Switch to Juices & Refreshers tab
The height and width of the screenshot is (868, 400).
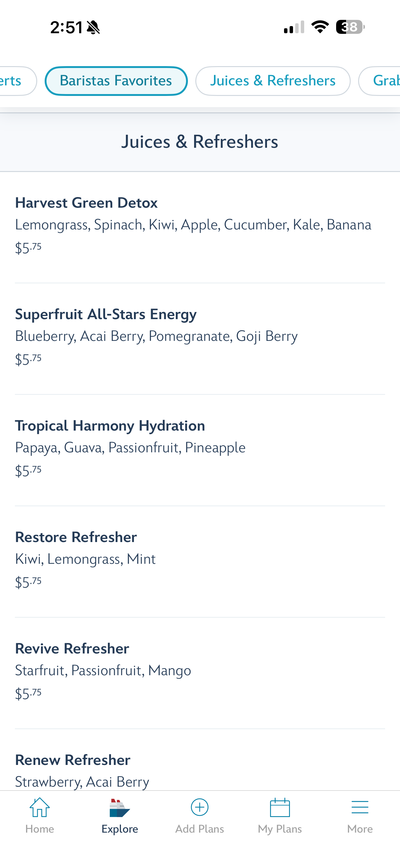coord(273,81)
